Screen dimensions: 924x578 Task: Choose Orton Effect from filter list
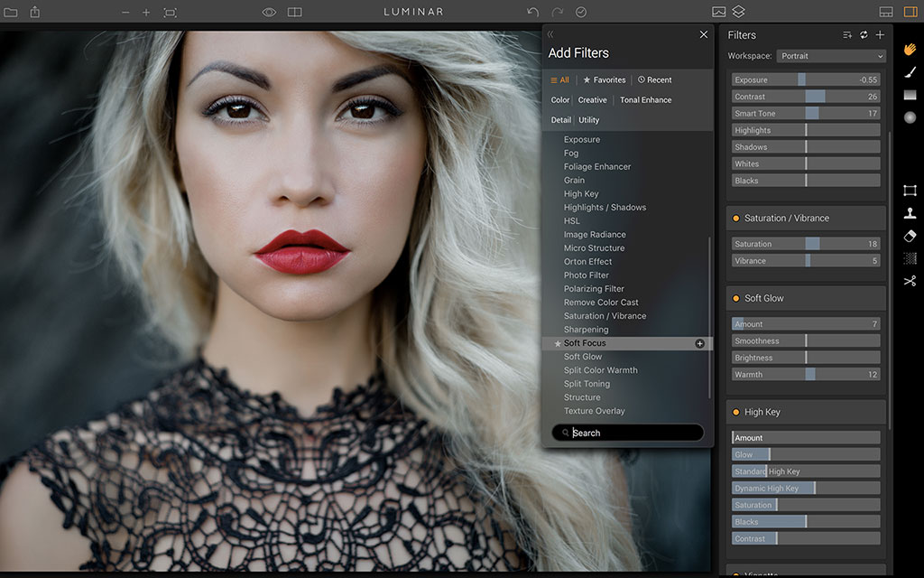[587, 262]
